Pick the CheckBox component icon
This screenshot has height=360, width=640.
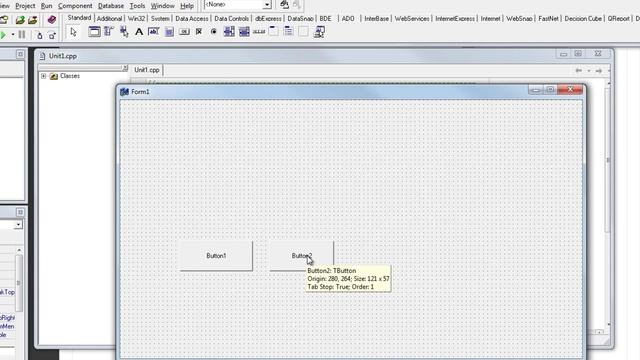tap(199, 32)
